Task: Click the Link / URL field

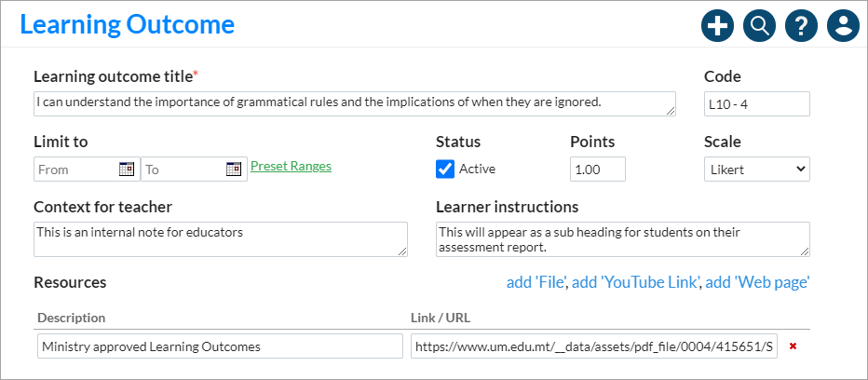Action: [x=594, y=346]
